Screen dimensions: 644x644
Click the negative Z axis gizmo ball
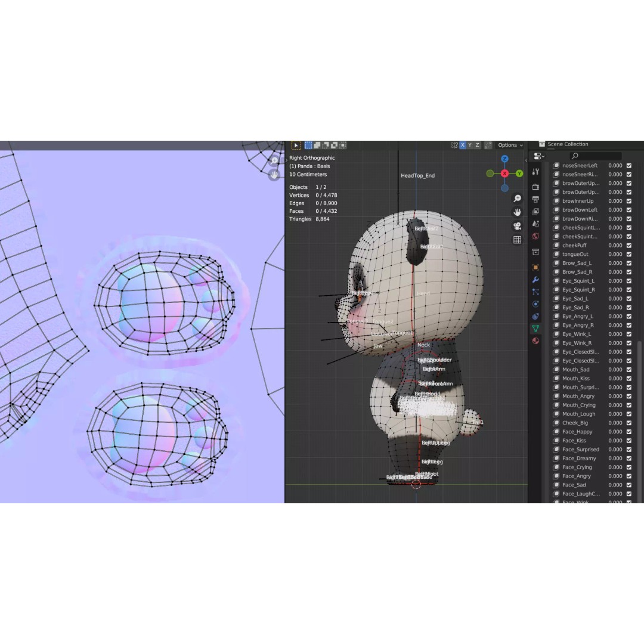[x=504, y=188]
